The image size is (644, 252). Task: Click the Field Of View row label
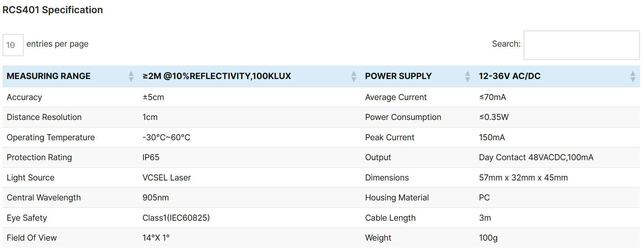(32, 238)
